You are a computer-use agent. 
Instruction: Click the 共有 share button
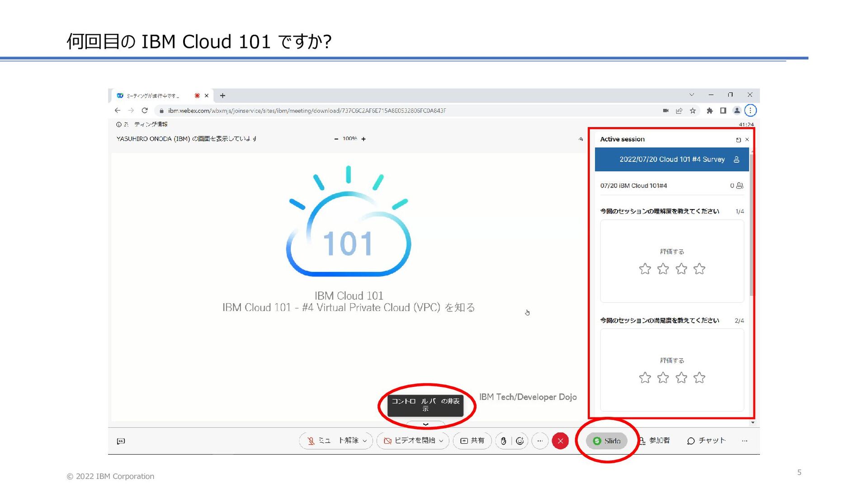coord(472,441)
